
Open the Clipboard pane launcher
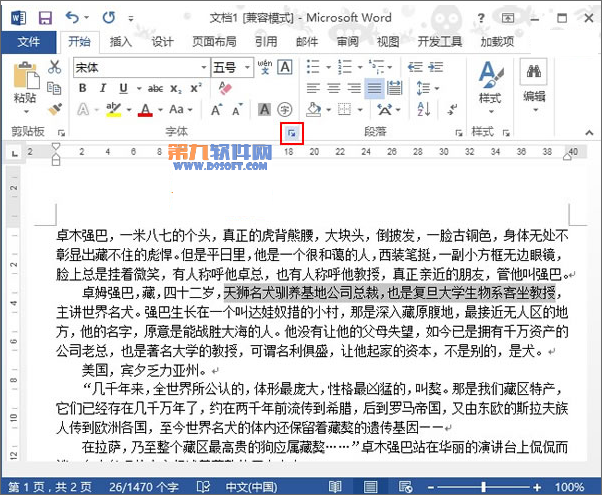[61, 133]
